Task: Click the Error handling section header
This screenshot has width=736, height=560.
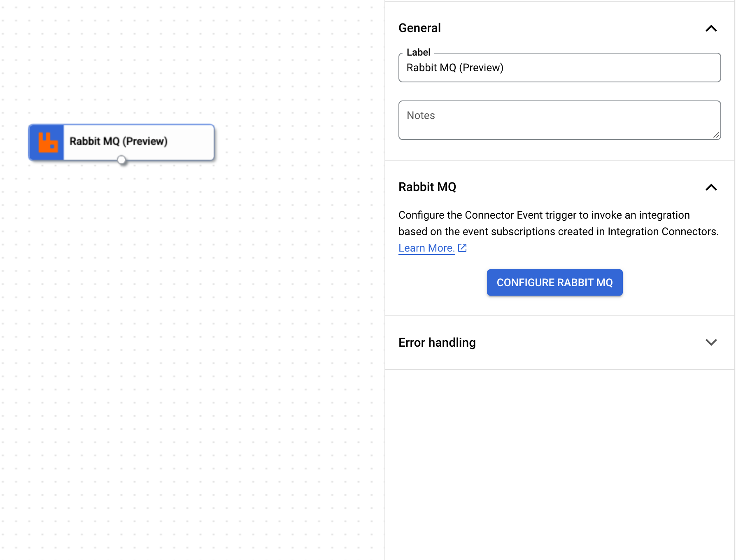Action: (437, 342)
